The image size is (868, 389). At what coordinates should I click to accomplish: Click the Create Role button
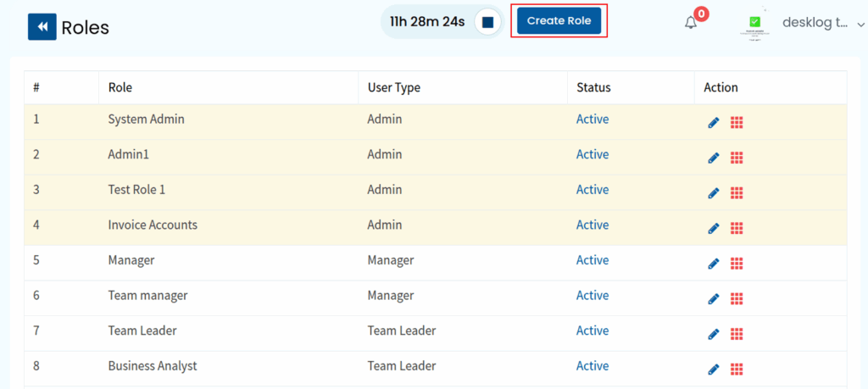click(x=559, y=20)
